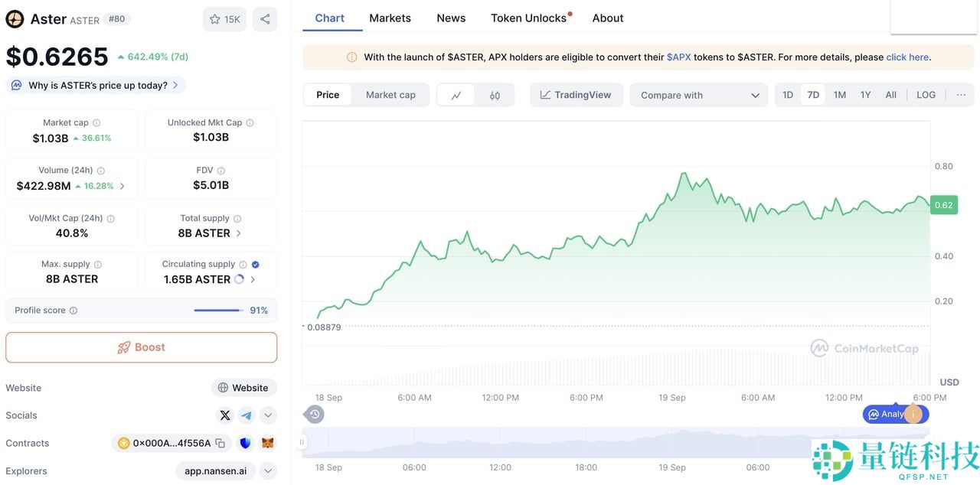The width and height of the screenshot is (980, 485).
Task: Switch chart to line view
Action: point(456,95)
